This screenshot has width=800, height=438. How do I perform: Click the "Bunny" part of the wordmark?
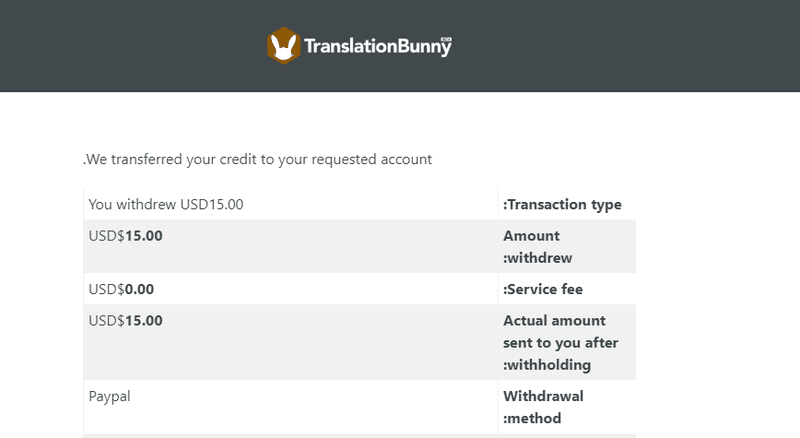click(420, 47)
